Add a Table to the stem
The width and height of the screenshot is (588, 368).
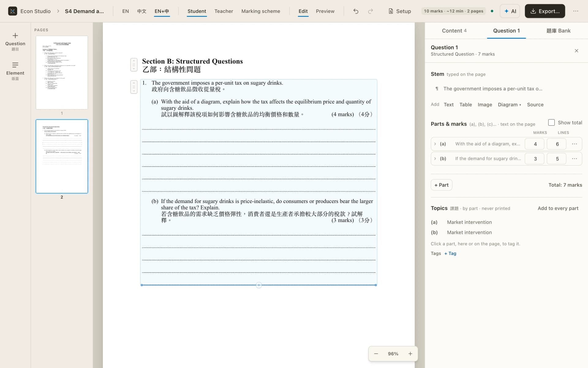tap(466, 105)
